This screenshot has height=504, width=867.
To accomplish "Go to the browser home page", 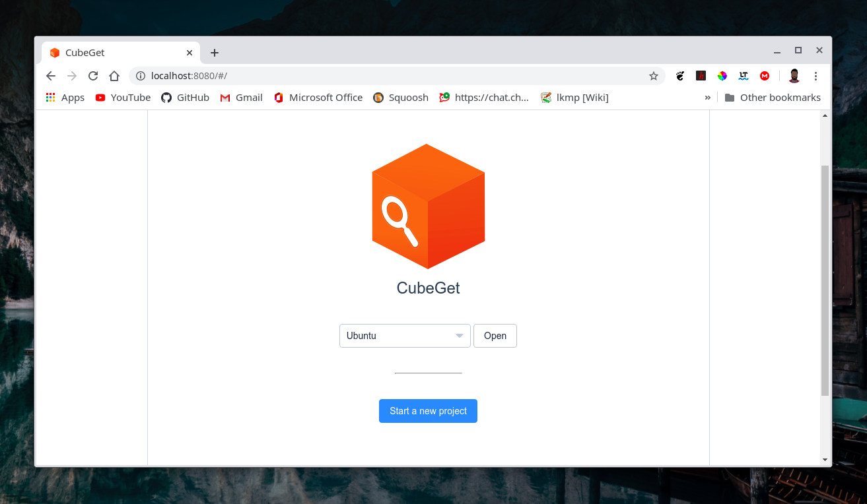I will click(x=114, y=76).
